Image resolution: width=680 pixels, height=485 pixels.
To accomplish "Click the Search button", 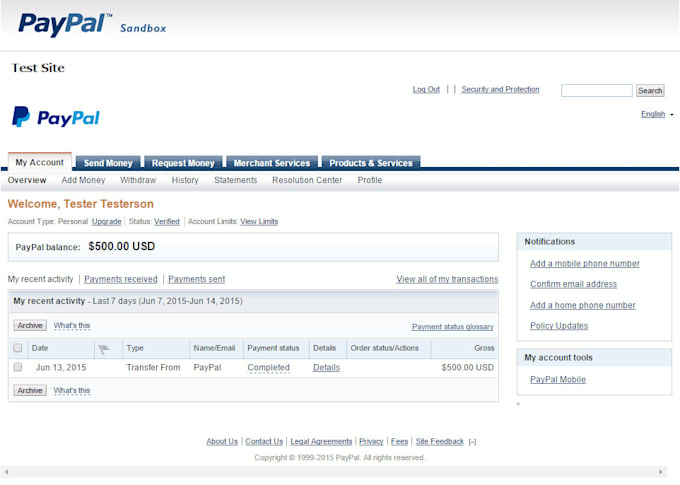I will click(650, 91).
